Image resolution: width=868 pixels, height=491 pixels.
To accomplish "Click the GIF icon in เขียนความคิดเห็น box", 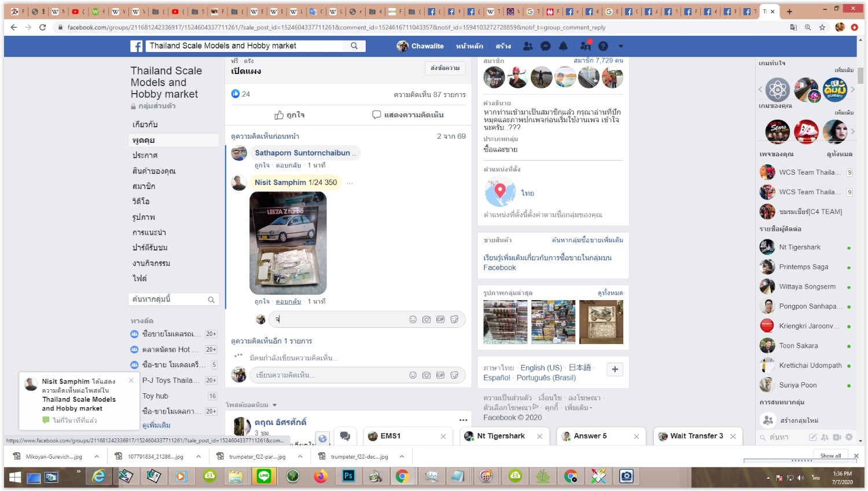I will (x=440, y=375).
